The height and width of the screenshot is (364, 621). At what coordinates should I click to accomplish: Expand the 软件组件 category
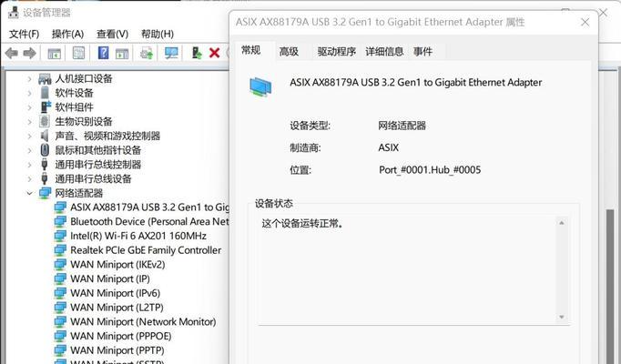(29, 107)
